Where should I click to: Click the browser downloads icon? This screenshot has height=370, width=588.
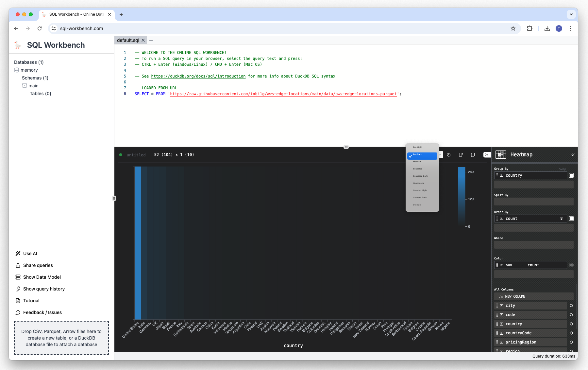(x=547, y=28)
